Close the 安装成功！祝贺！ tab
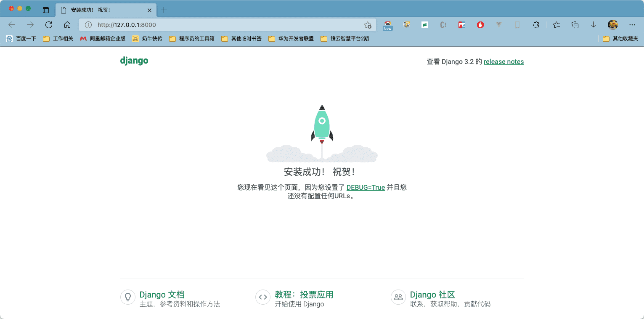The image size is (644, 319). (x=149, y=10)
